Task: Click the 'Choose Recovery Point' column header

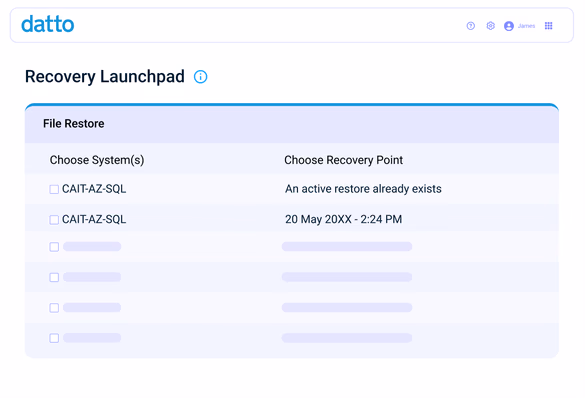Action: tap(344, 160)
